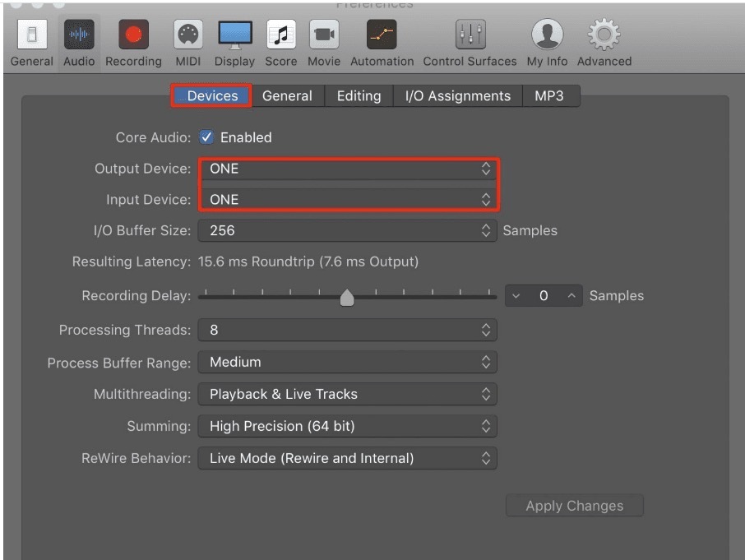
Task: Open the Score preferences music note icon
Action: click(x=281, y=35)
